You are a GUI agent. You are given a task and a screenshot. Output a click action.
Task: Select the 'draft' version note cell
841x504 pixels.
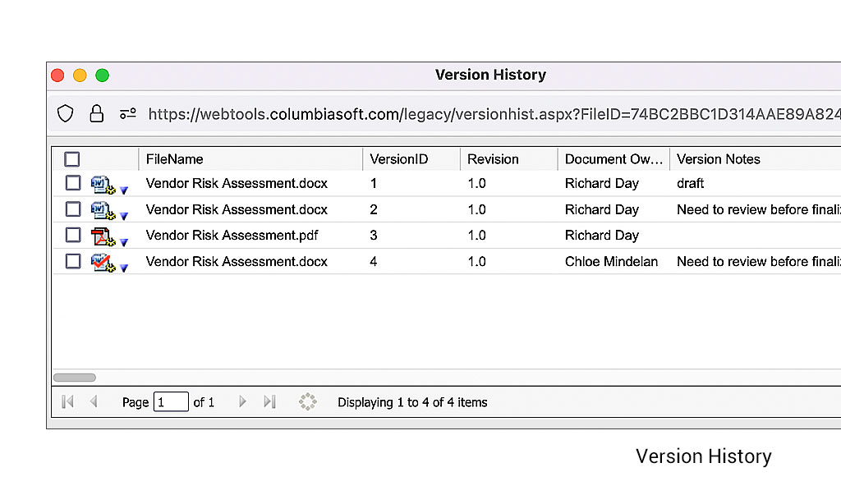690,183
